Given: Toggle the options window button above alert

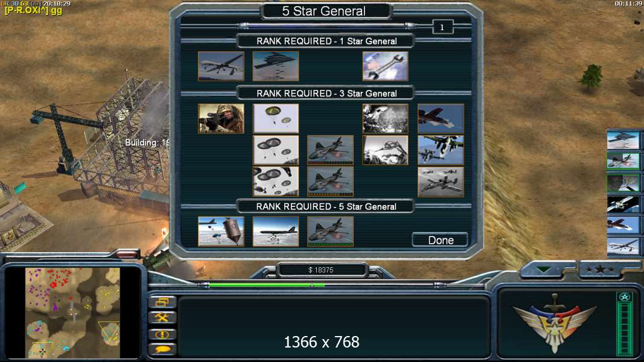Looking at the screenshot, I should tap(162, 302).
